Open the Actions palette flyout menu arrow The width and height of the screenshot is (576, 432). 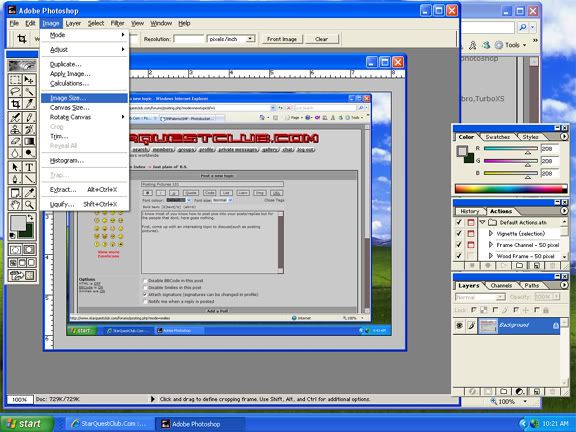(564, 211)
